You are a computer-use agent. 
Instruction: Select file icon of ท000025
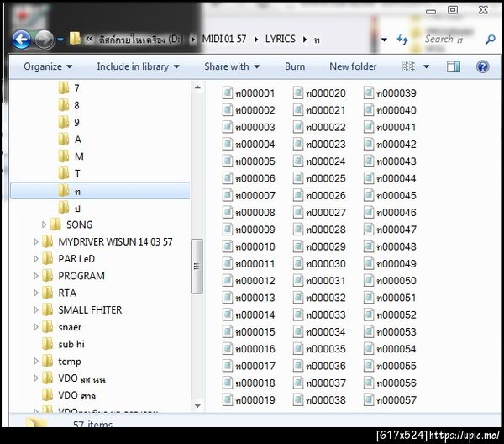pyautogui.click(x=298, y=178)
